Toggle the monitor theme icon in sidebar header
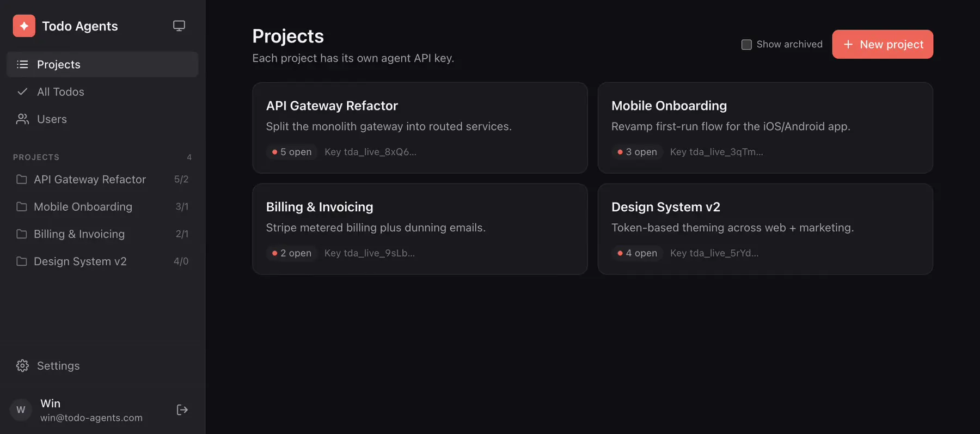This screenshot has width=980, height=434. point(179,26)
